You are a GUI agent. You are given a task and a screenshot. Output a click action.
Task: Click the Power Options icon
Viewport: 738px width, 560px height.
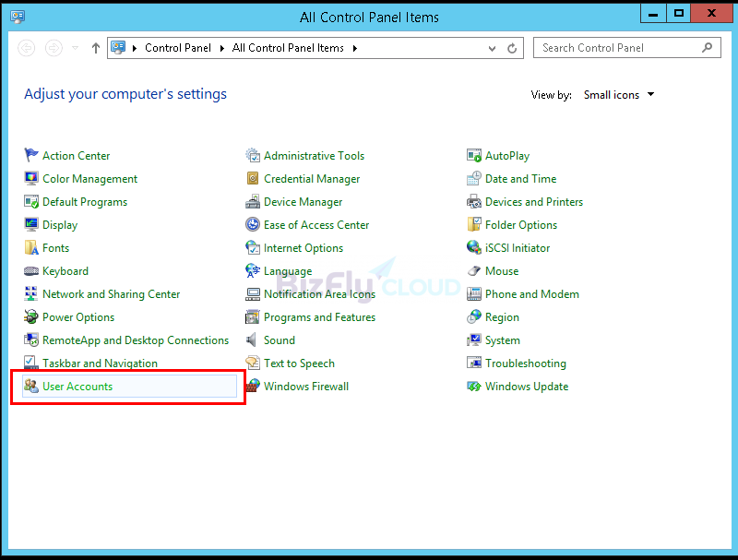pyautogui.click(x=31, y=316)
